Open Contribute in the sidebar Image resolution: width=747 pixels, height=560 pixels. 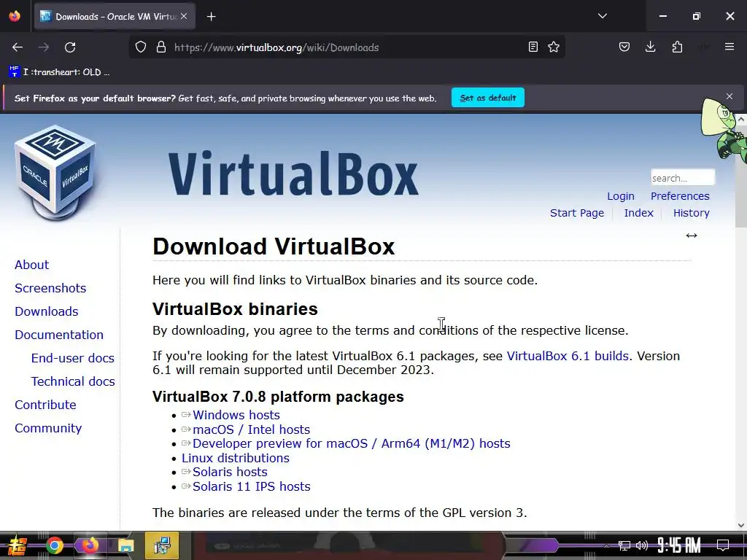[46, 405]
